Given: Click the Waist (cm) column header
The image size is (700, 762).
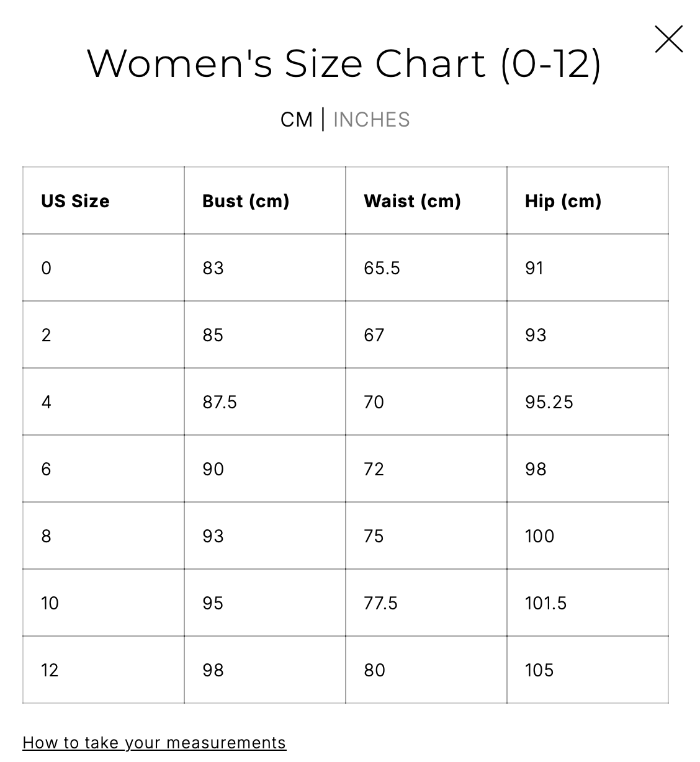Looking at the screenshot, I should [412, 201].
